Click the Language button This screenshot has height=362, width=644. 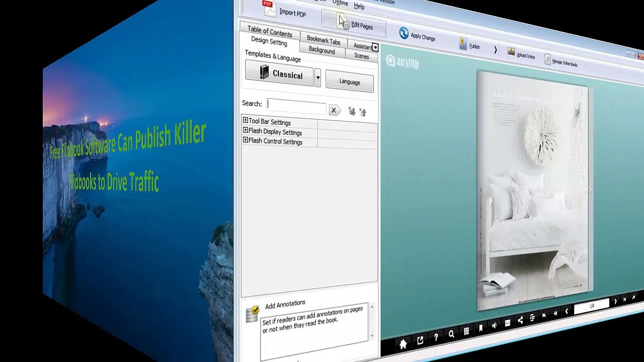tap(350, 81)
